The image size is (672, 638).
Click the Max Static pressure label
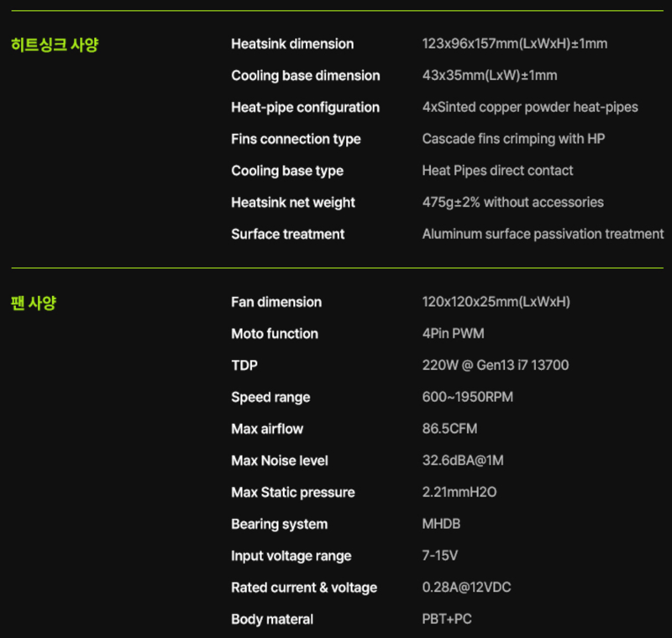point(293,493)
